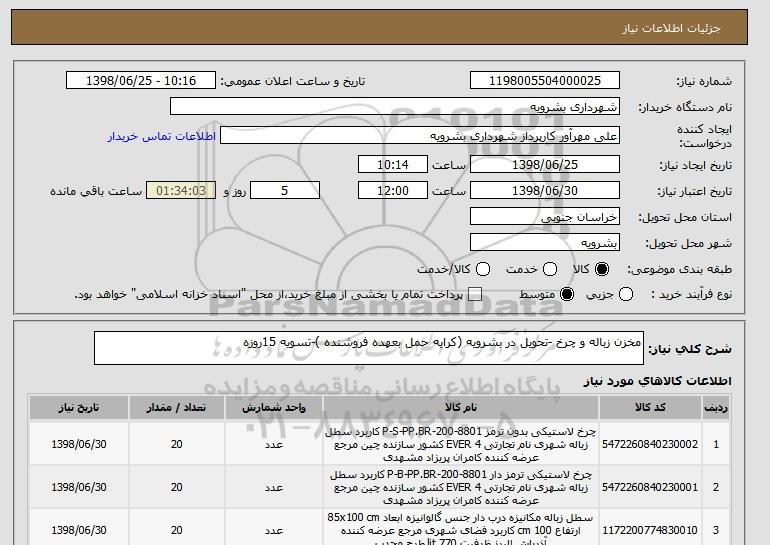Click need date 1398/06/30 in row 3
This screenshot has width=770, height=545.
click(79, 530)
